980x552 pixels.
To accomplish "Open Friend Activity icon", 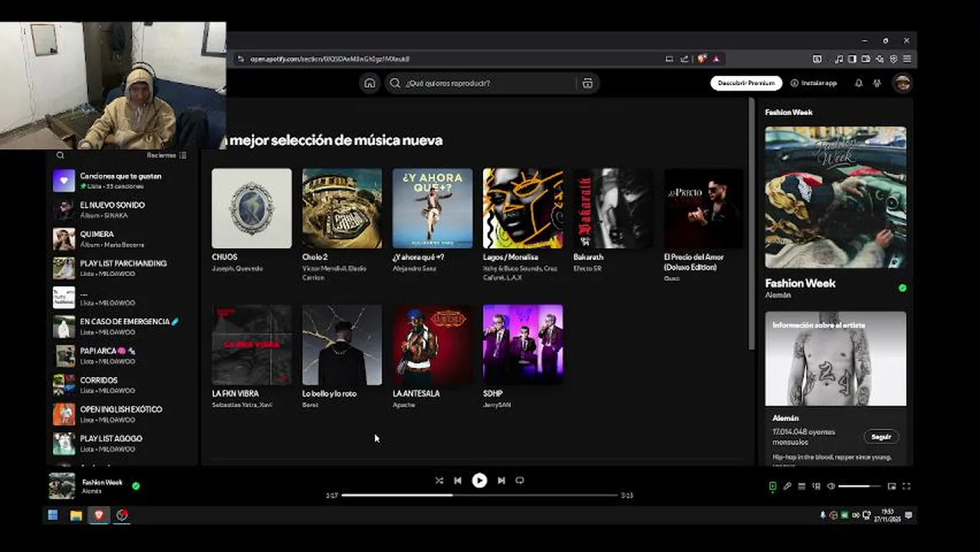I will pos(877,83).
